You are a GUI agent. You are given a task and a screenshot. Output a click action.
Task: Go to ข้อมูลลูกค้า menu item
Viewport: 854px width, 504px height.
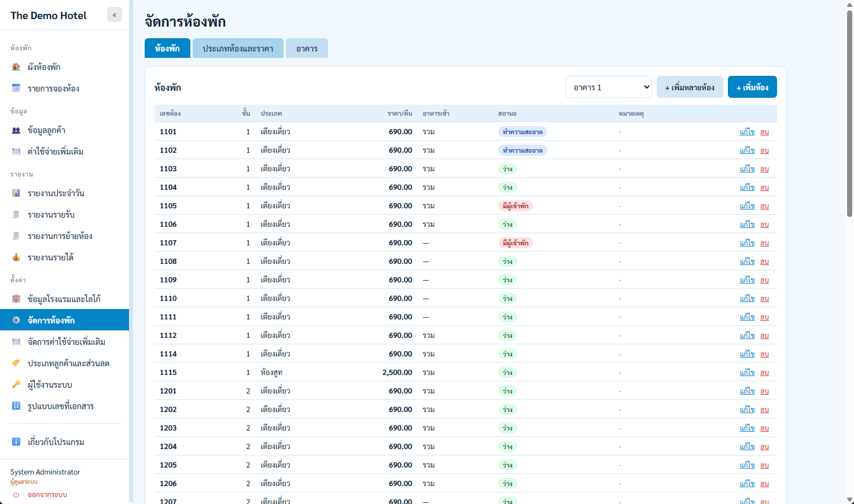65,130
